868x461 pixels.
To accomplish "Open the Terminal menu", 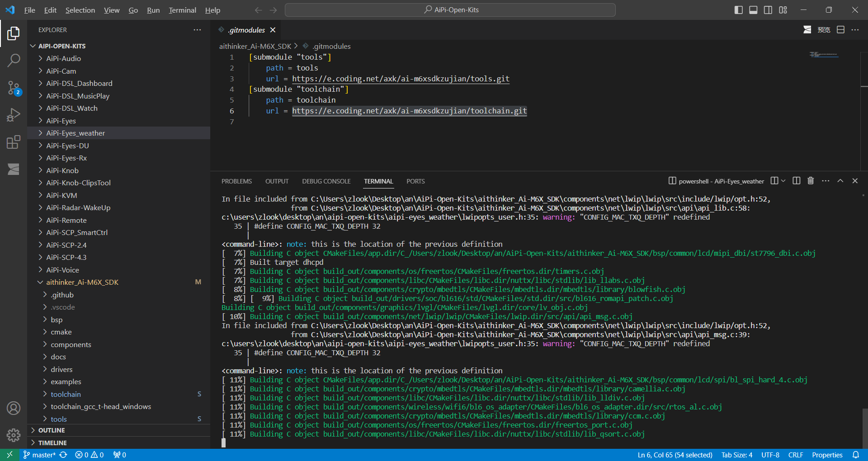I will click(x=182, y=10).
